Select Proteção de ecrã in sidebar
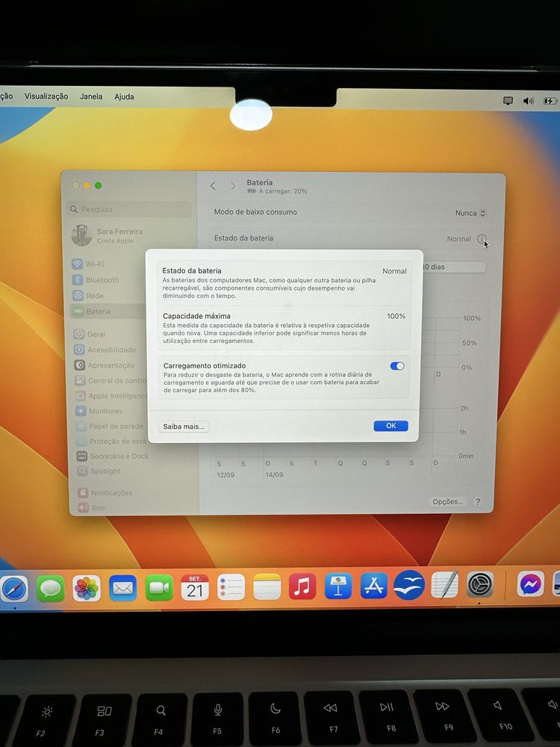The width and height of the screenshot is (560, 747). [x=111, y=441]
